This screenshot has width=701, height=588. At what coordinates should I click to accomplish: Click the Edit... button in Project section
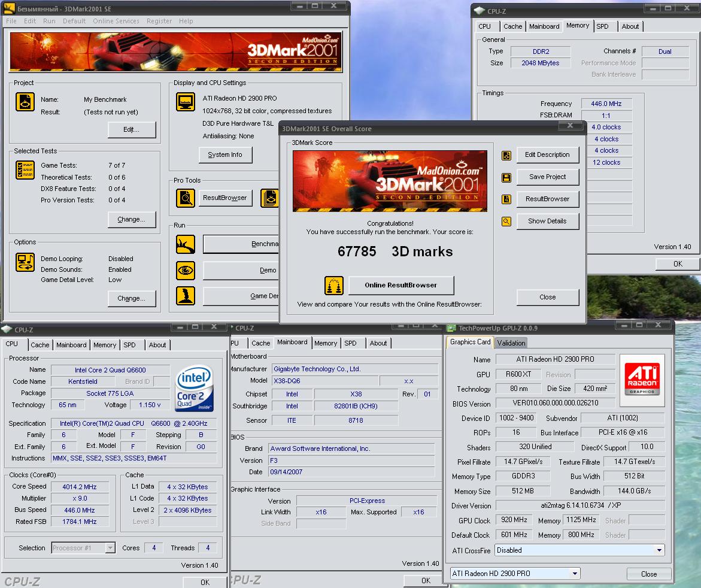coord(132,130)
